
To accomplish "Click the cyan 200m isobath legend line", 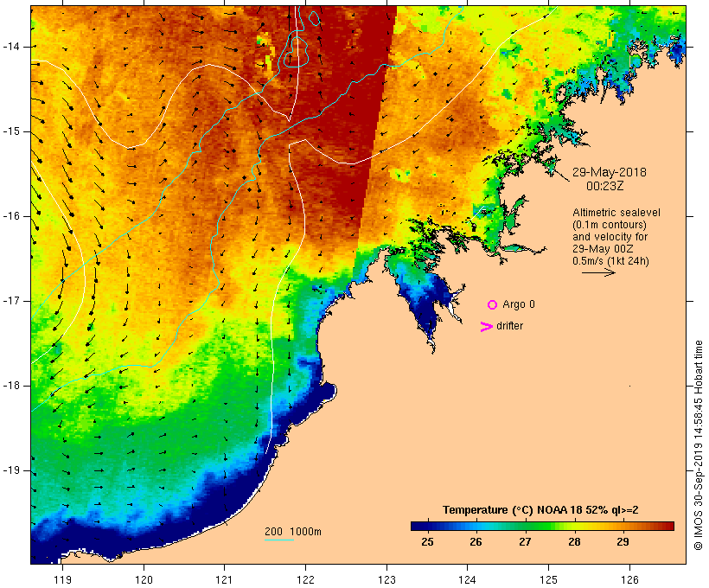I will click(x=279, y=540).
